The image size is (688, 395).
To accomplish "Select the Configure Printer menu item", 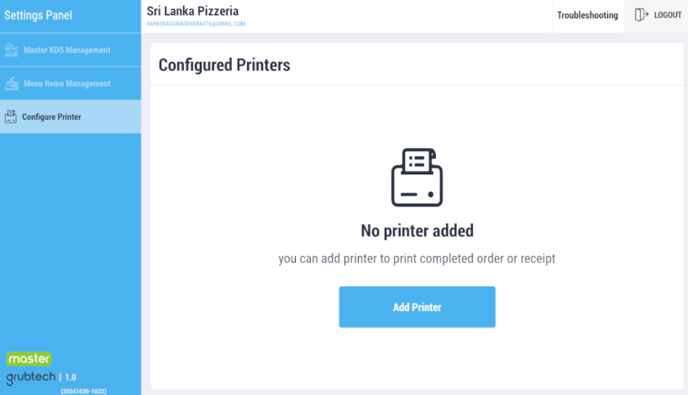I will (x=70, y=117).
